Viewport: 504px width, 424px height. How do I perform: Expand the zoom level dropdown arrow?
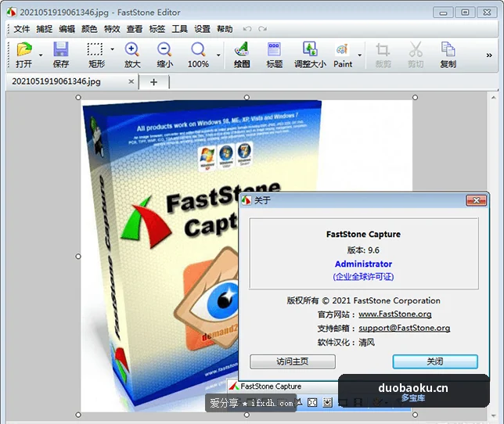point(218,56)
